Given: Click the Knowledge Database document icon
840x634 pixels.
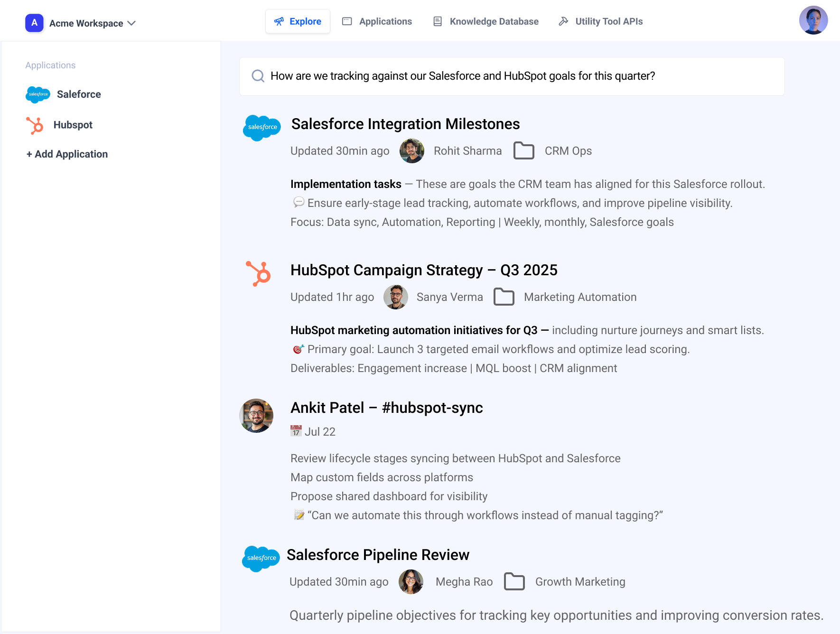Looking at the screenshot, I should tap(438, 21).
